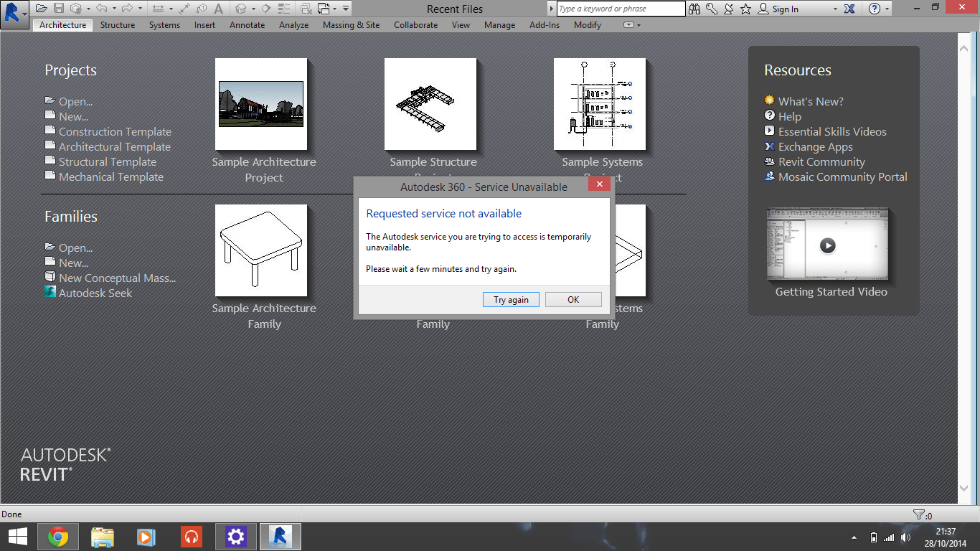980x551 pixels.
Task: Click the Communication Center satellite dish icon
Action: click(729, 9)
